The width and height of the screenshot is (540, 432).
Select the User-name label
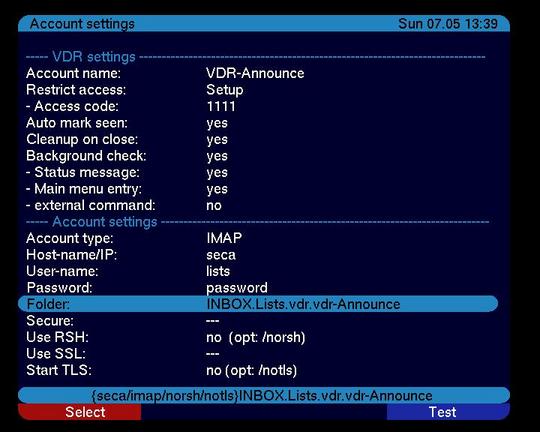(x=62, y=271)
